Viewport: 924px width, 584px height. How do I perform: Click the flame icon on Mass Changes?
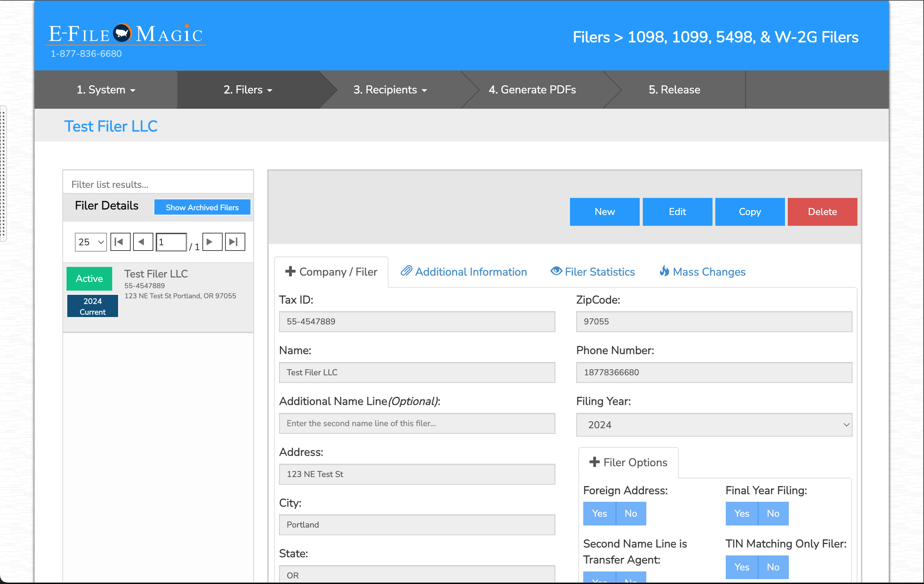tap(664, 271)
